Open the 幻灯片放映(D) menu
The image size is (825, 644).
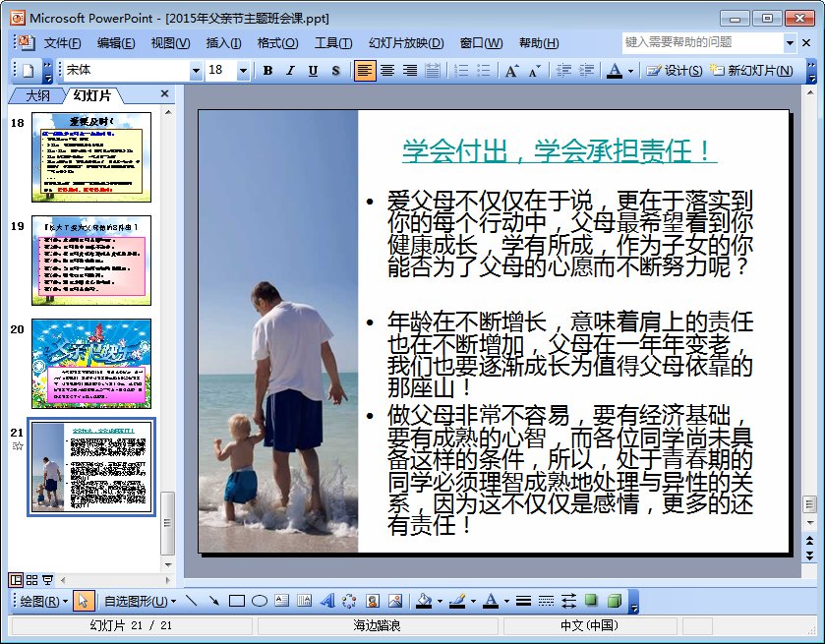[x=406, y=43]
